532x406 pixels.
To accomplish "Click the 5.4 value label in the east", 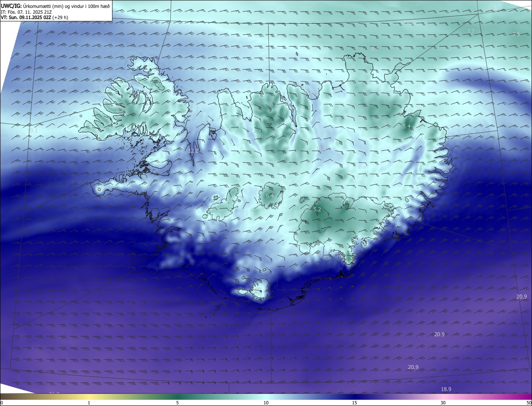I will 406,126.
